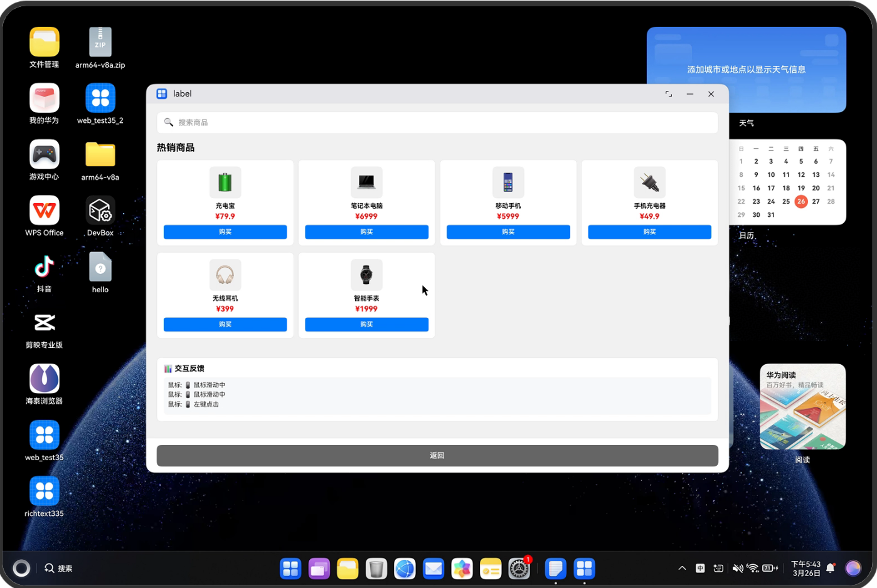Click the circular start button on taskbar
877x588 pixels.
(x=21, y=569)
